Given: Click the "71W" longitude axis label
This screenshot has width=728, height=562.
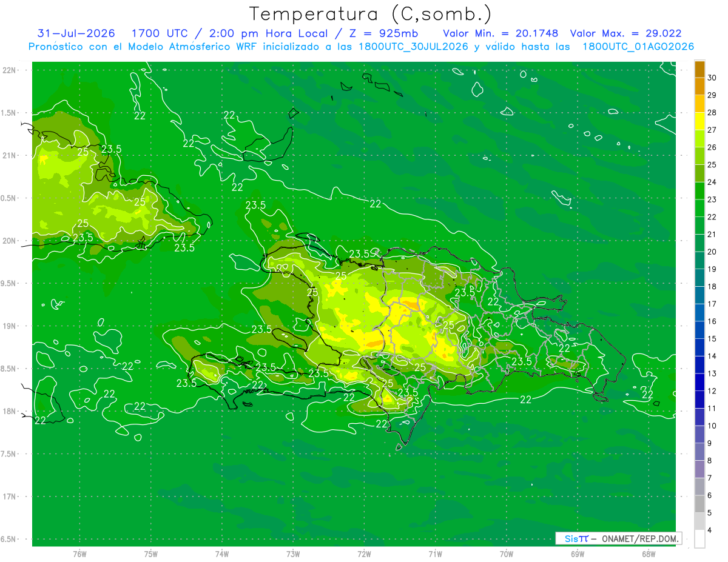Looking at the screenshot, I should pyautogui.click(x=435, y=554).
